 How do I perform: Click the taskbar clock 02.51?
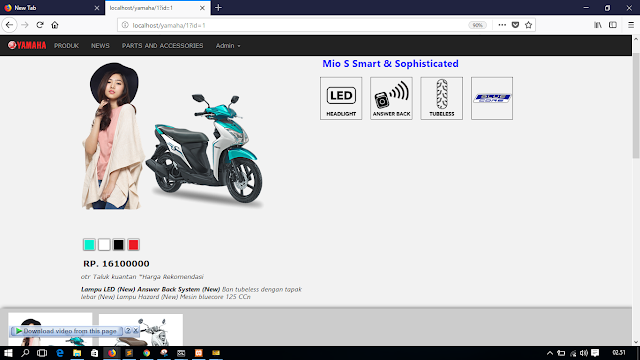pyautogui.click(x=619, y=353)
